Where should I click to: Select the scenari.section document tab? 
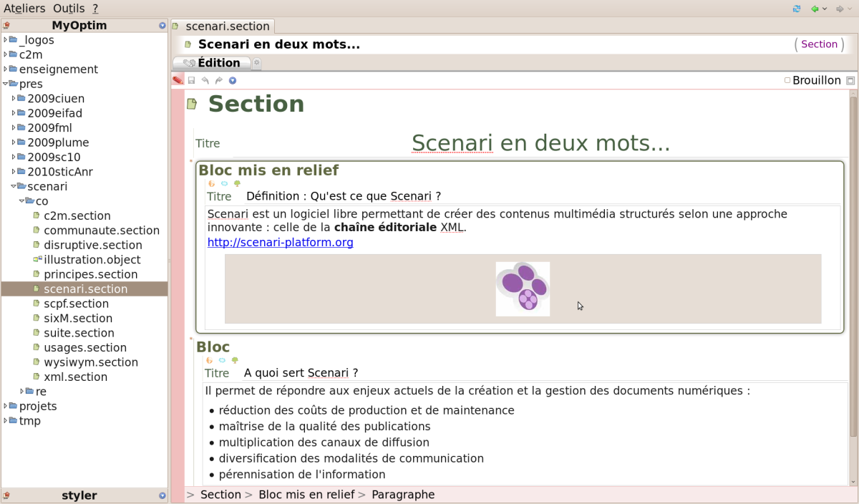(x=222, y=26)
